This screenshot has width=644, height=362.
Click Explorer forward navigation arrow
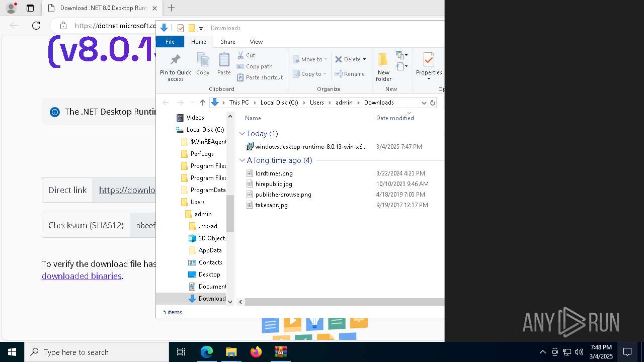pyautogui.click(x=180, y=103)
